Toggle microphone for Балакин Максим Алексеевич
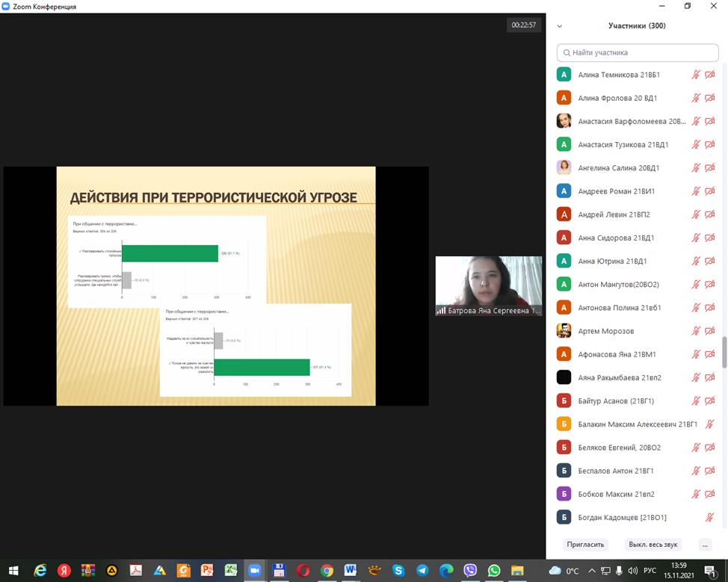The width and height of the screenshot is (728, 582). coord(710,424)
